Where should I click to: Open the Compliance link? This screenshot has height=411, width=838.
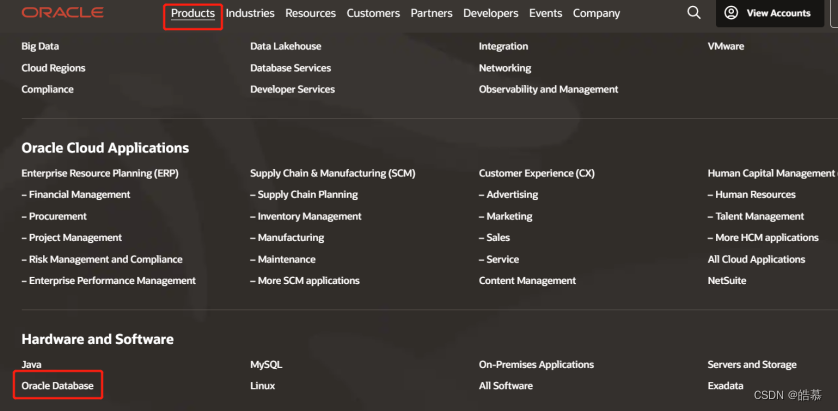[x=48, y=89]
